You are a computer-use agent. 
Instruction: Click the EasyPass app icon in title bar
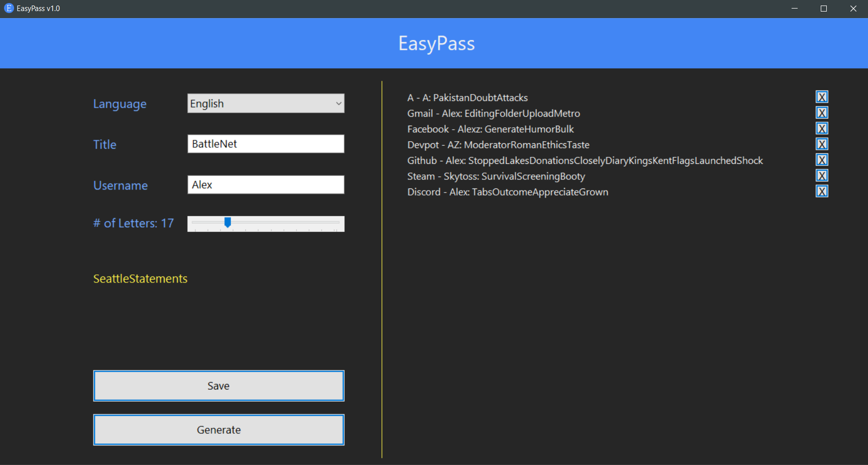click(x=9, y=8)
